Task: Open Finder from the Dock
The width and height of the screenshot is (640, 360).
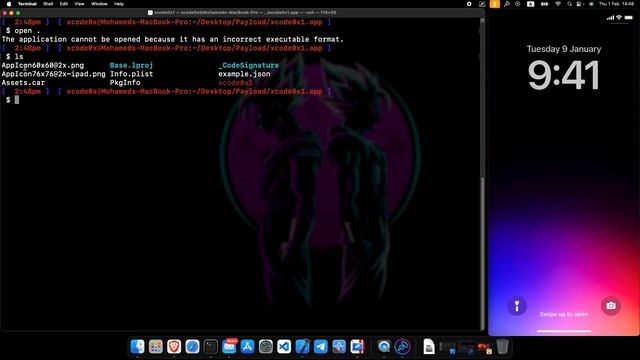Action: click(x=138, y=347)
